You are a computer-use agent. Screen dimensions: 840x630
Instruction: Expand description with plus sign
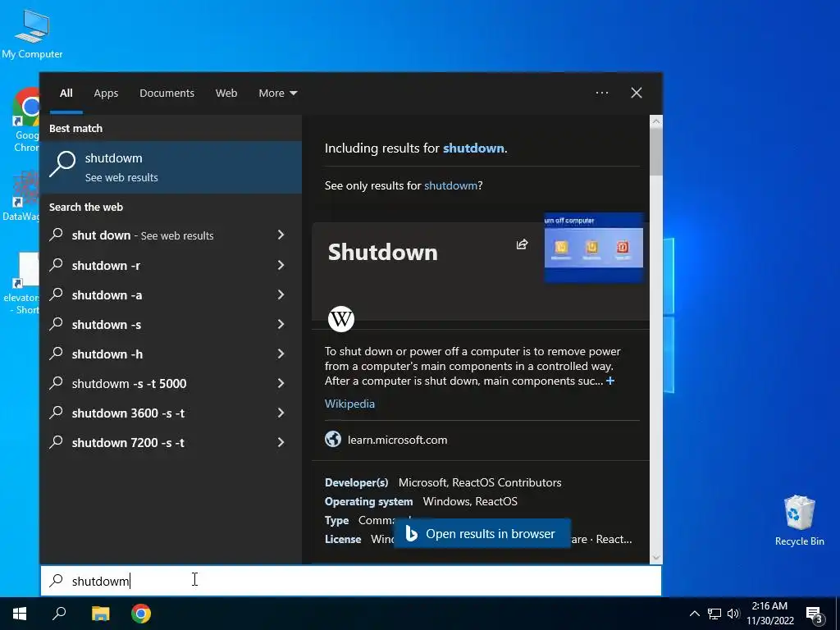point(610,381)
